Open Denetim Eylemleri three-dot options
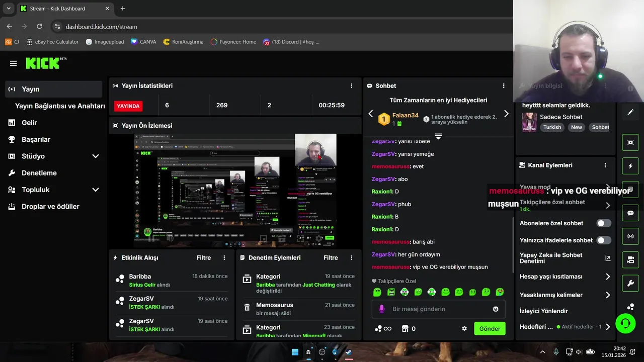This screenshot has height=362, width=644. (351, 258)
